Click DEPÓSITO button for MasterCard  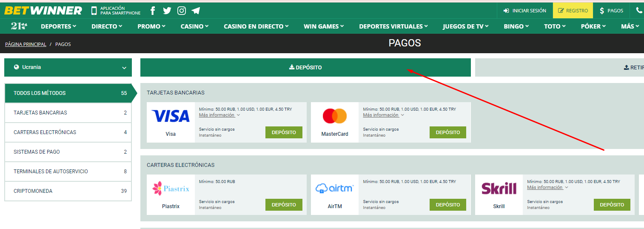(448, 132)
